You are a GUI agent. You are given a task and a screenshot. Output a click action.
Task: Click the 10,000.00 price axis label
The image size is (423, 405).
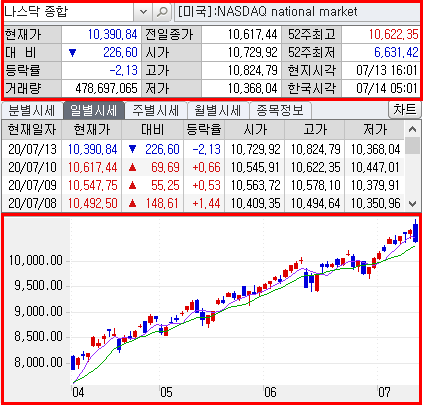click(36, 260)
